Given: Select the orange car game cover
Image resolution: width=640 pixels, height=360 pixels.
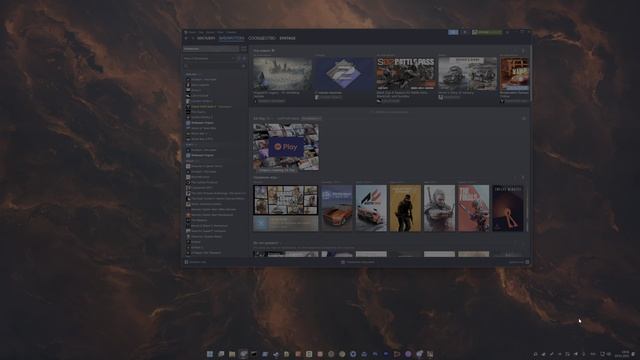Looking at the screenshot, I should pos(337,208).
